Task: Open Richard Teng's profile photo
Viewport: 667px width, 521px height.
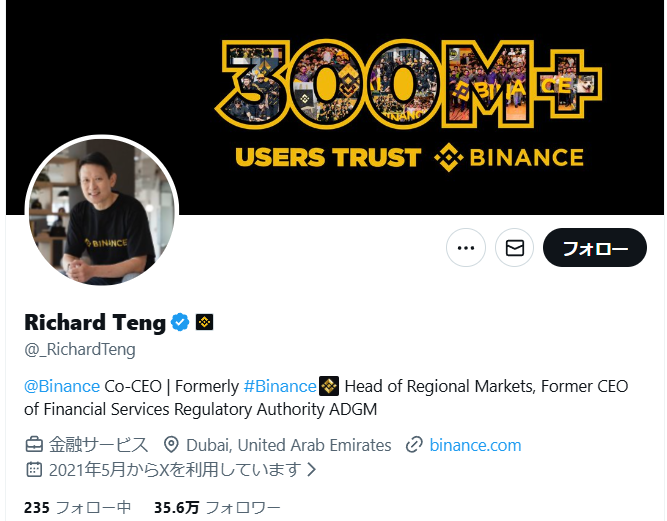Action: tap(102, 211)
